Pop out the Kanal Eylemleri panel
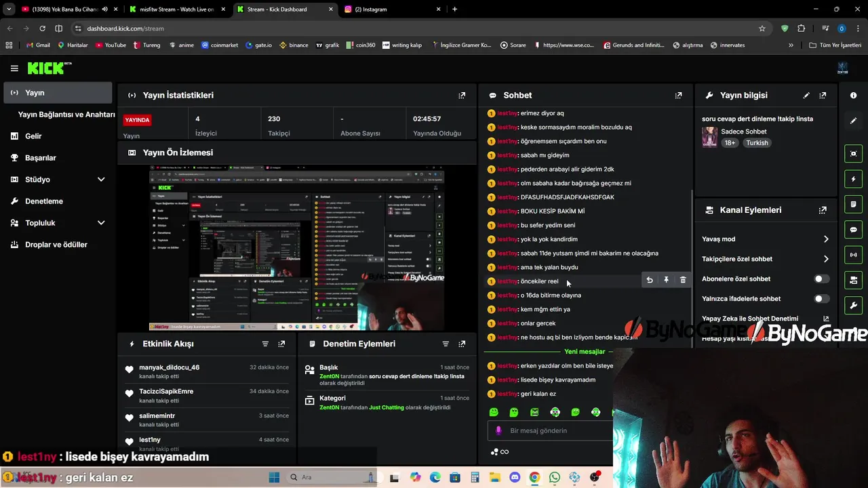The width and height of the screenshot is (868, 488). tap(823, 210)
